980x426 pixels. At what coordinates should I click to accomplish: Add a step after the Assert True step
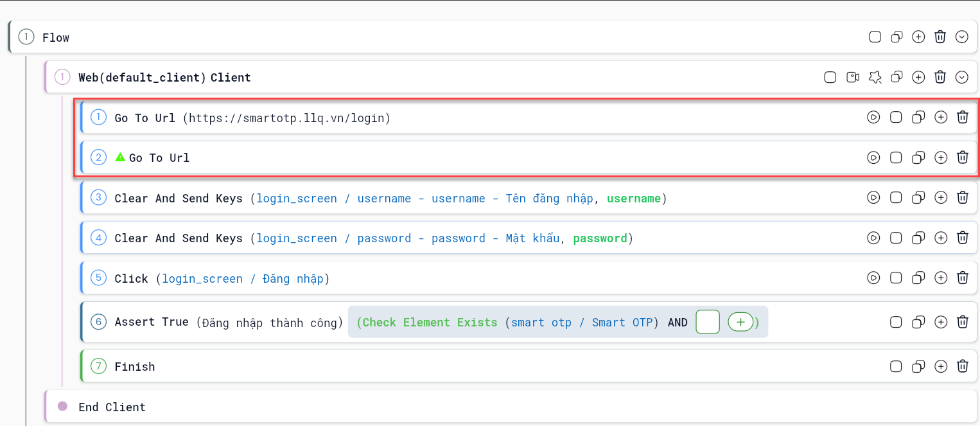(941, 322)
